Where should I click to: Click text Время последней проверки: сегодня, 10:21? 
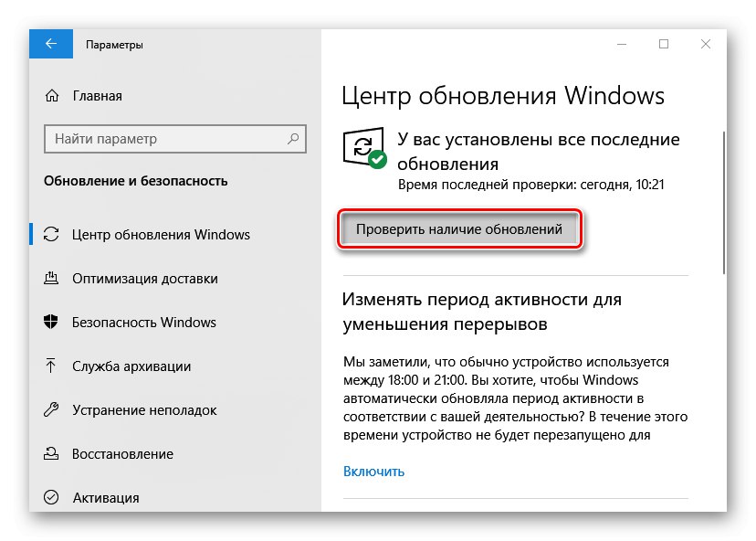(x=530, y=185)
